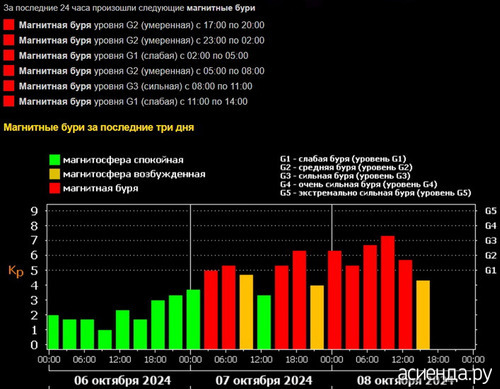Click red square beside G3 strong storm entry
Screen dimensions: 500x389
[x=9, y=86]
